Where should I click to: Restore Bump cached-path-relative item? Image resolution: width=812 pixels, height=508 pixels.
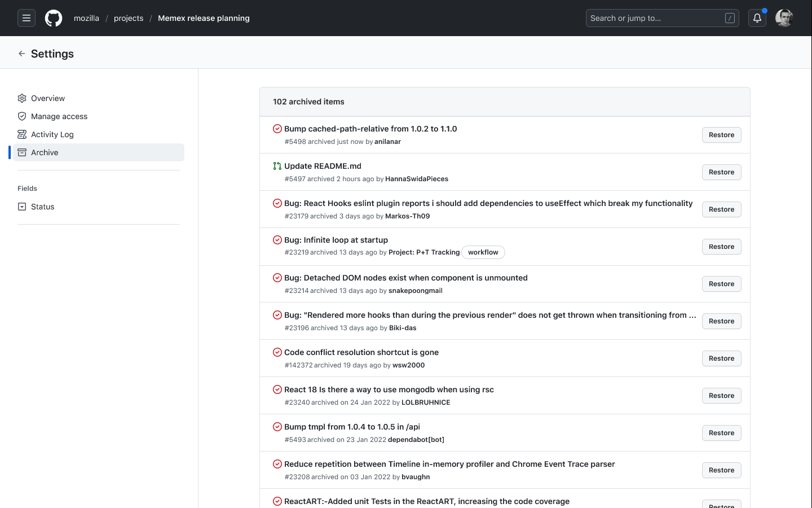point(721,135)
